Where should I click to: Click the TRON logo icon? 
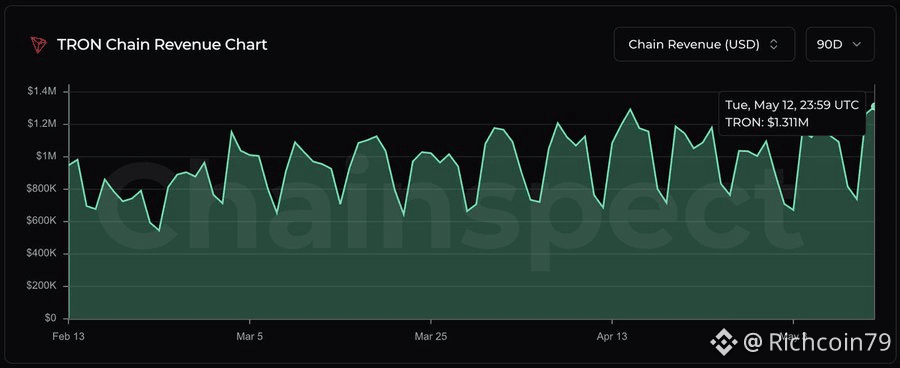(38, 45)
